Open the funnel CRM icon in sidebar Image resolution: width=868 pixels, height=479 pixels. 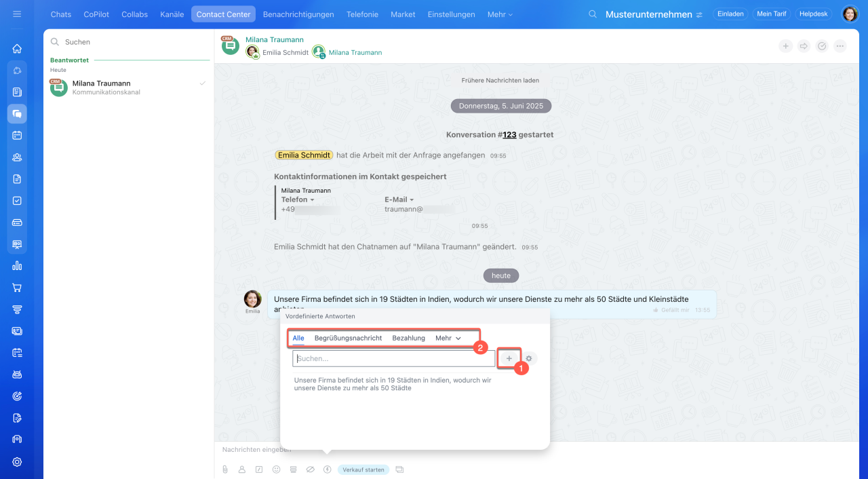pos(17,309)
